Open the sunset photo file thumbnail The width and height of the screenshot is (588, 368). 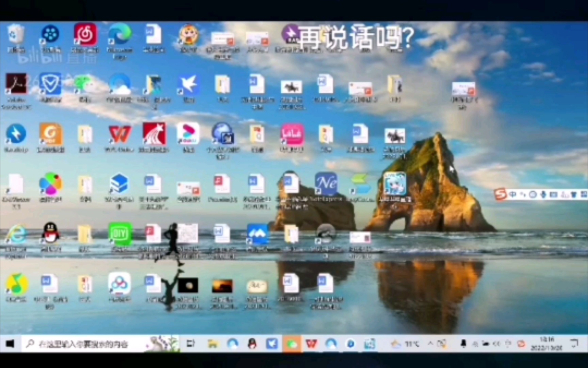tap(223, 286)
